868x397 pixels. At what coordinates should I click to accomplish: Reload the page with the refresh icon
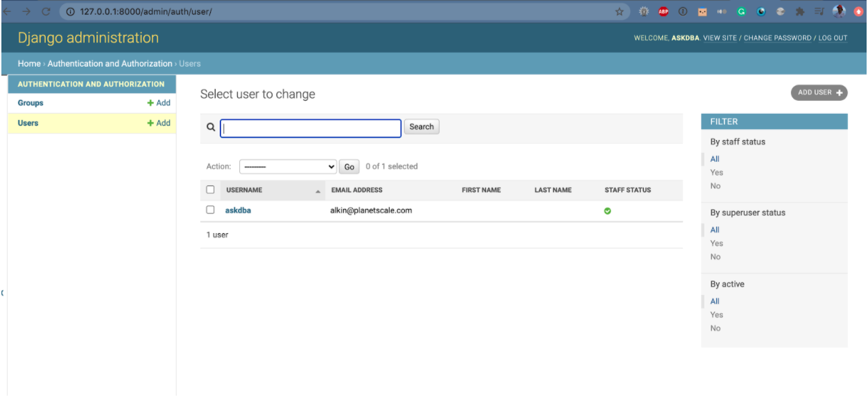(46, 12)
